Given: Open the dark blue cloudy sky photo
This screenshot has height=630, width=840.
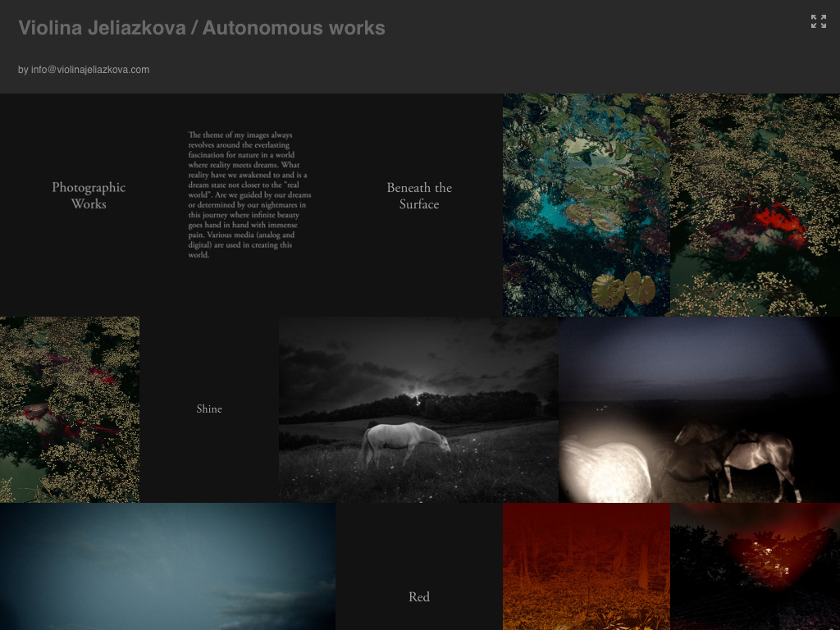Looking at the screenshot, I should [167, 566].
